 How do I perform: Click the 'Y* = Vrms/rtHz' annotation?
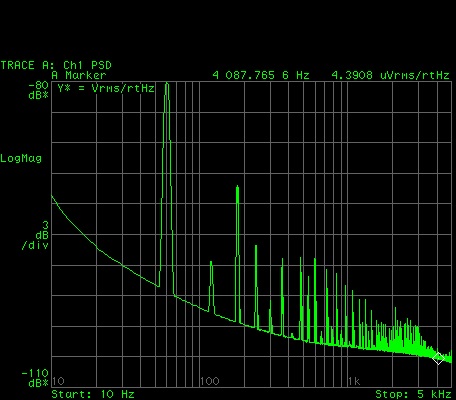pyautogui.click(x=106, y=88)
